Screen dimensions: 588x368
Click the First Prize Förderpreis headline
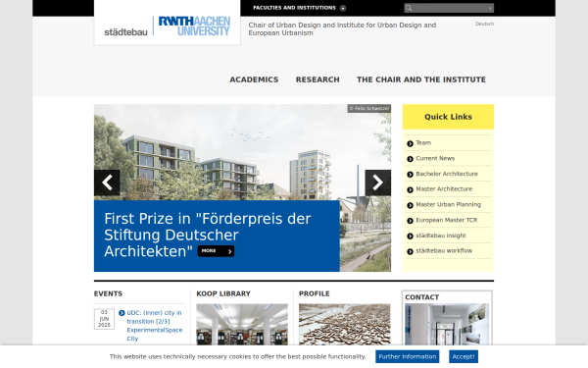pyautogui.click(x=208, y=235)
